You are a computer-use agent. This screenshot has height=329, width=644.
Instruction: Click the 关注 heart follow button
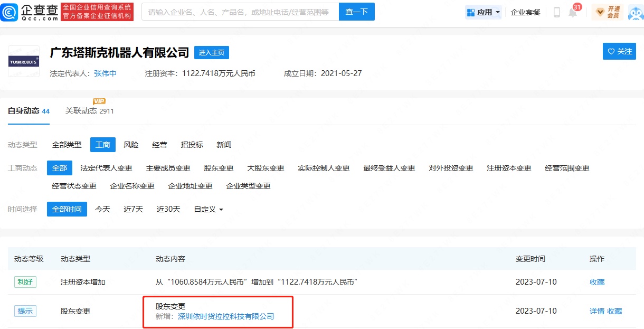pyautogui.click(x=619, y=51)
